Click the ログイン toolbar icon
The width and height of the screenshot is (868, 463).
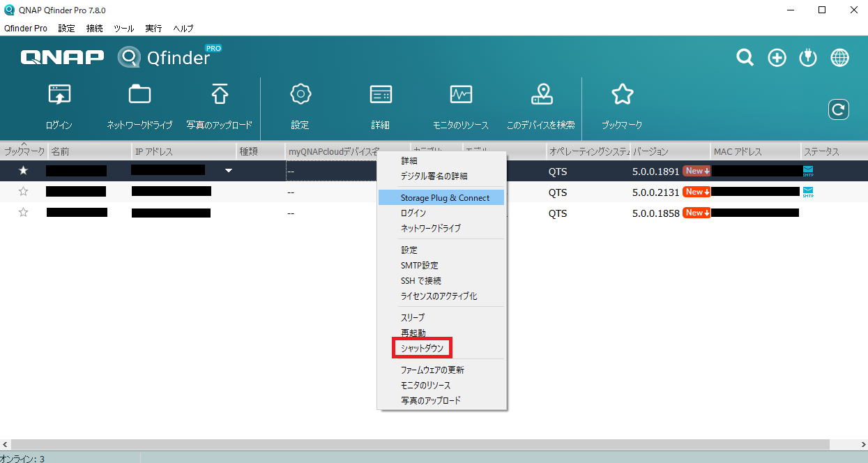point(59,94)
